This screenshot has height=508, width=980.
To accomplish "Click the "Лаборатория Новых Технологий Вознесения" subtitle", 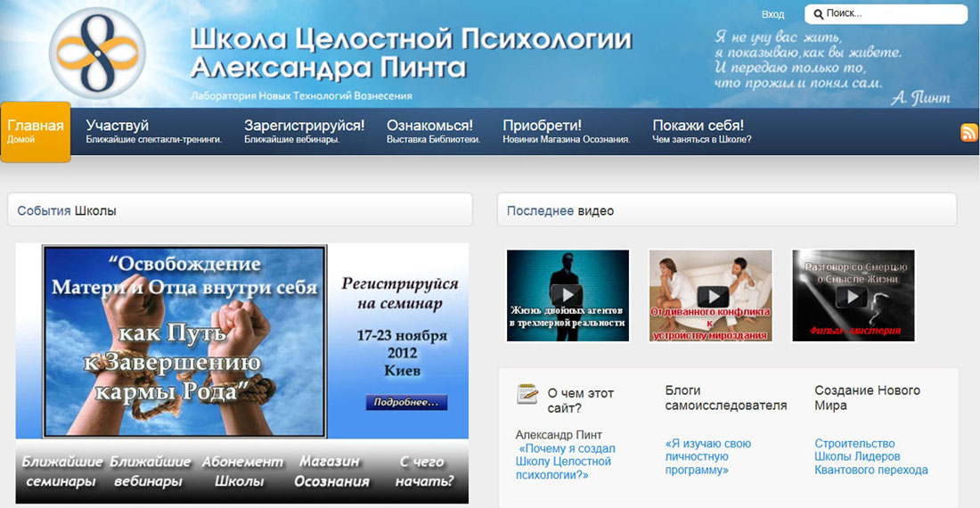I will (301, 96).
